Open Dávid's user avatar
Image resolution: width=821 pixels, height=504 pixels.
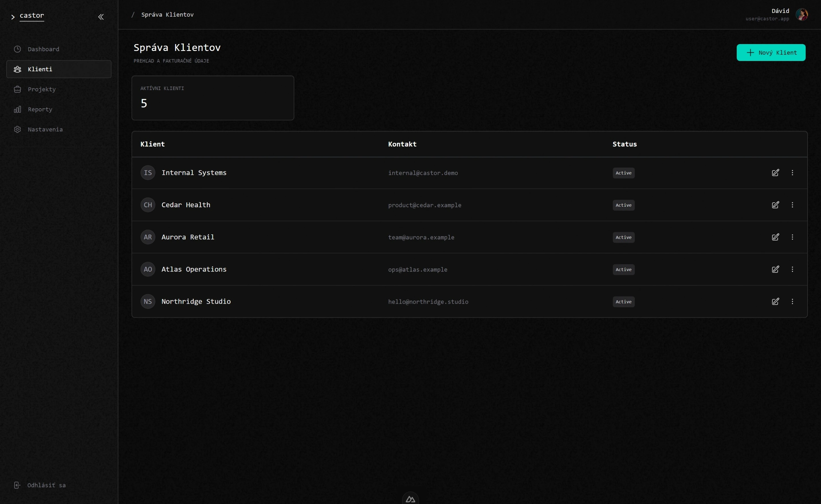coord(802,14)
